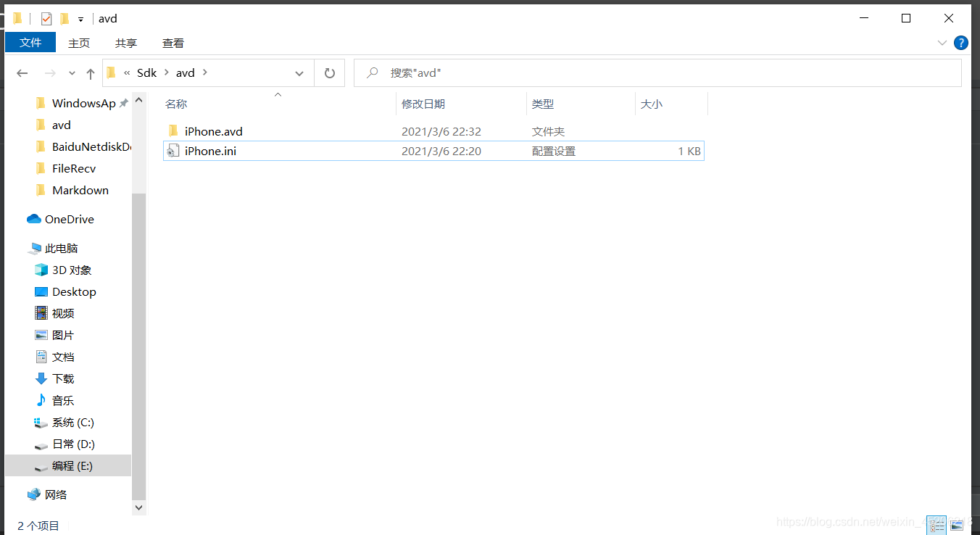Switch to large thumbnails view in status bar

pos(955,524)
